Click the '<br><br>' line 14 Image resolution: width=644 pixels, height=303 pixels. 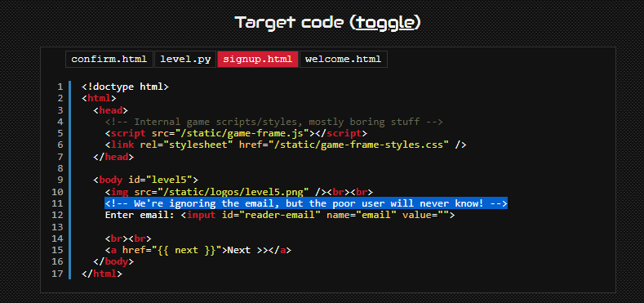[128, 238]
